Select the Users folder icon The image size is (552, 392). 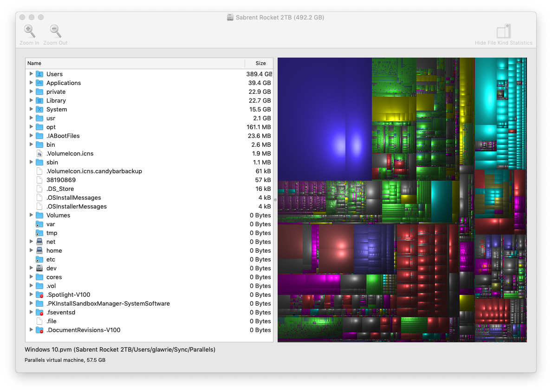(39, 74)
